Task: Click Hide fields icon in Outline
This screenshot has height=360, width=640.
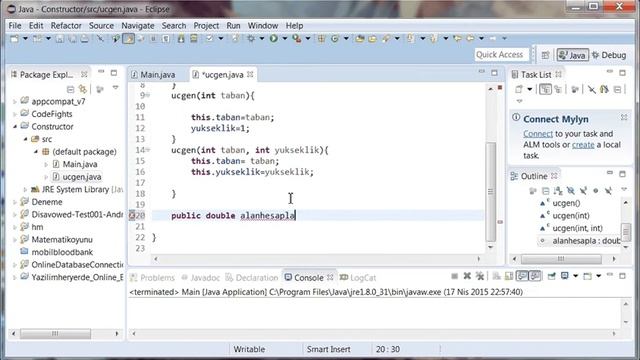Action: coord(571,191)
